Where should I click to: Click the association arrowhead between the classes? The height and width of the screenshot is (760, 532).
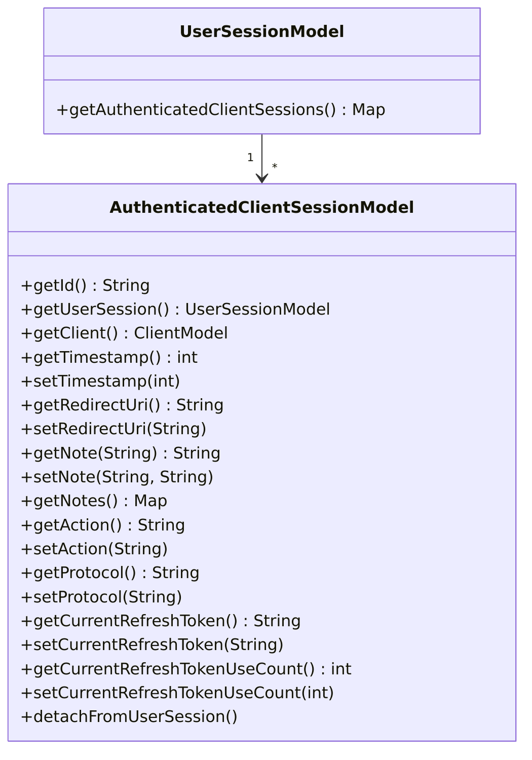pyautogui.click(x=262, y=178)
